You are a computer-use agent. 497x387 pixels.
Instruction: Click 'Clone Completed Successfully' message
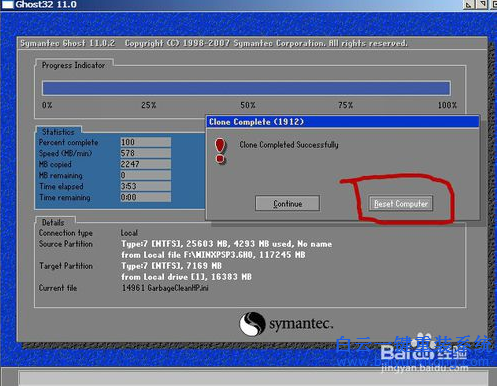289,145
